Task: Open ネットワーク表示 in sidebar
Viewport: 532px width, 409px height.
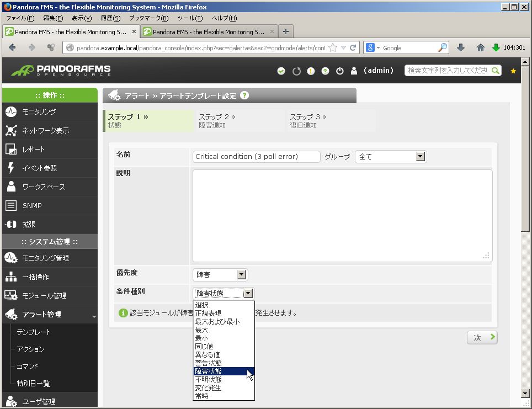Action: click(50, 130)
